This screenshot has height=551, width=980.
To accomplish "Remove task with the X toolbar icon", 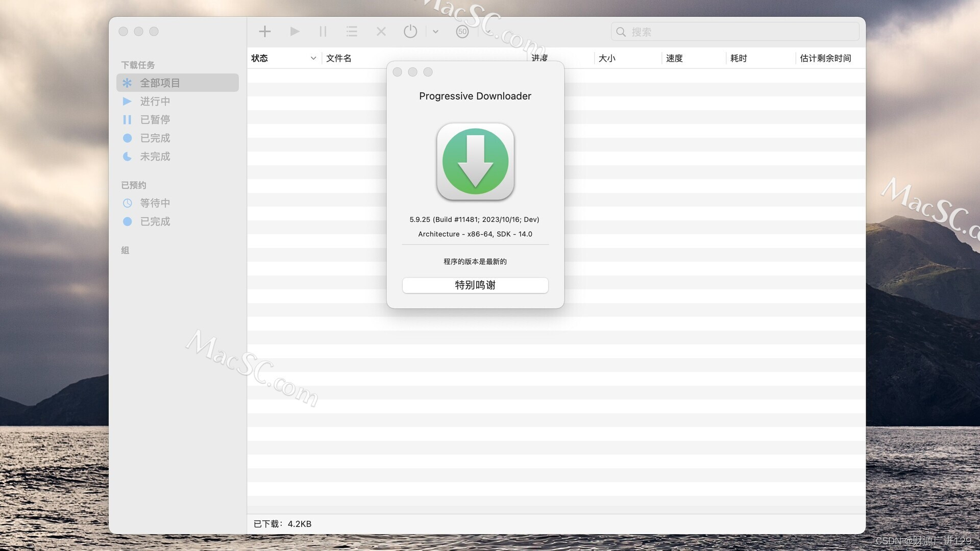I will [381, 32].
